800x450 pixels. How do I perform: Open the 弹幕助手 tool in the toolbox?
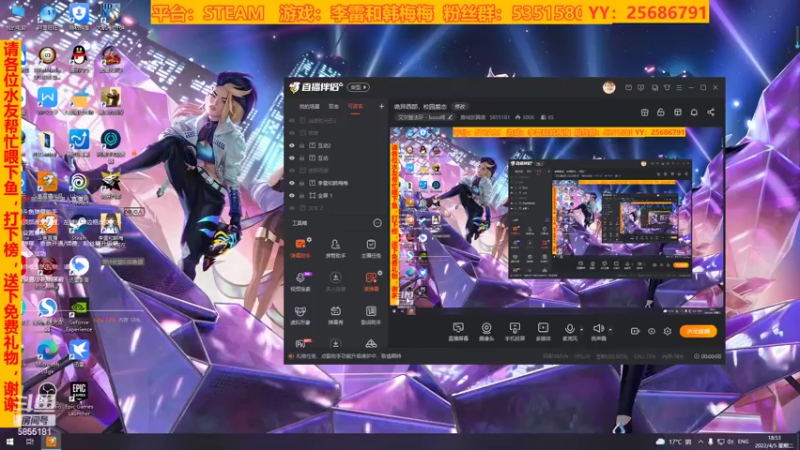(300, 248)
